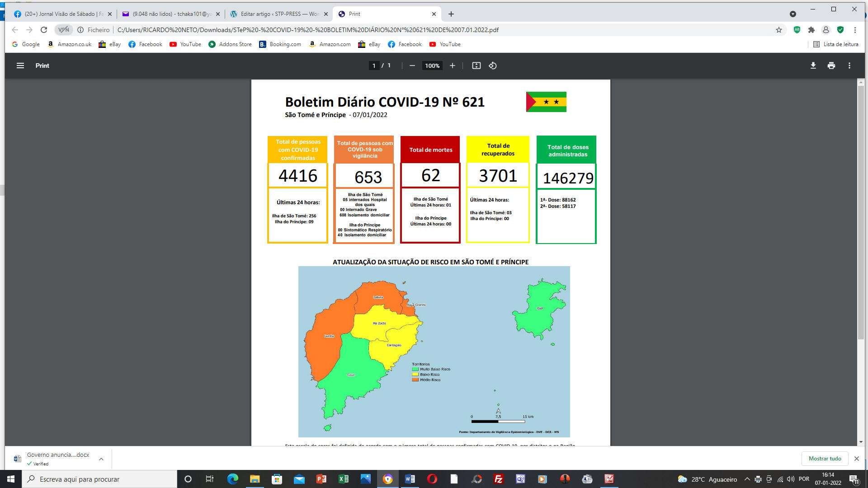Open Lista de leitura reading list

click(x=835, y=44)
